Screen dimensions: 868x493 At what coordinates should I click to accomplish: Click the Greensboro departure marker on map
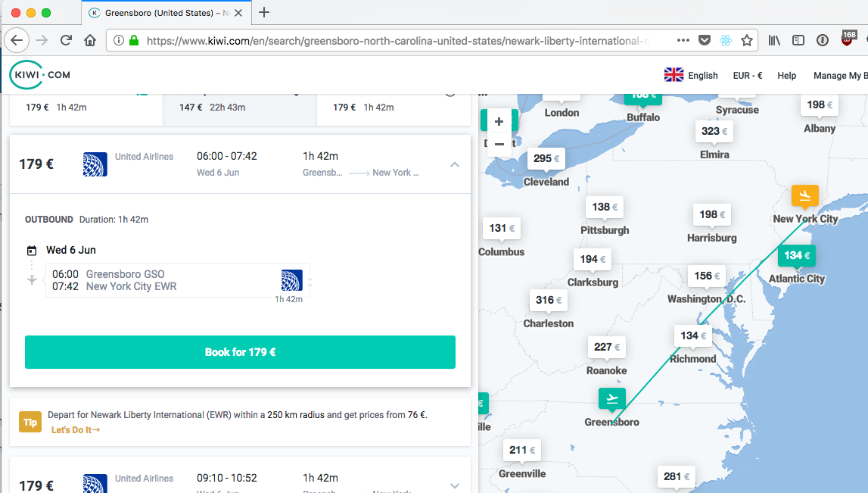tap(612, 399)
